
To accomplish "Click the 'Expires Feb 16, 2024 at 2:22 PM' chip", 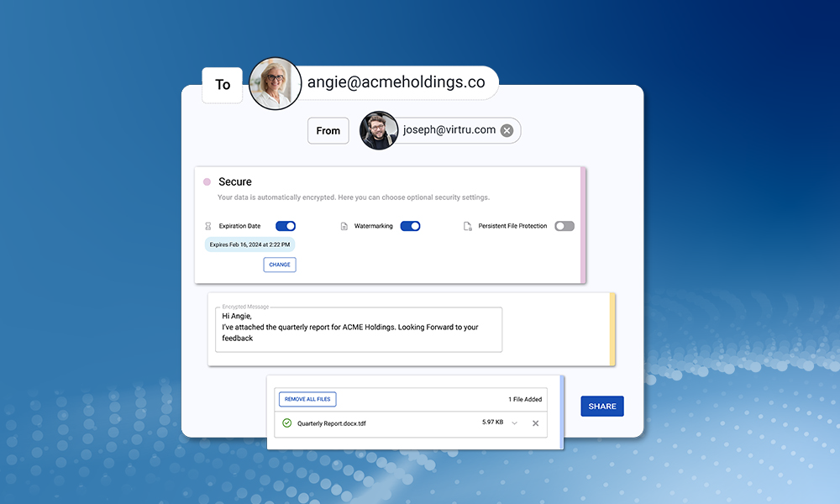I will (249, 244).
